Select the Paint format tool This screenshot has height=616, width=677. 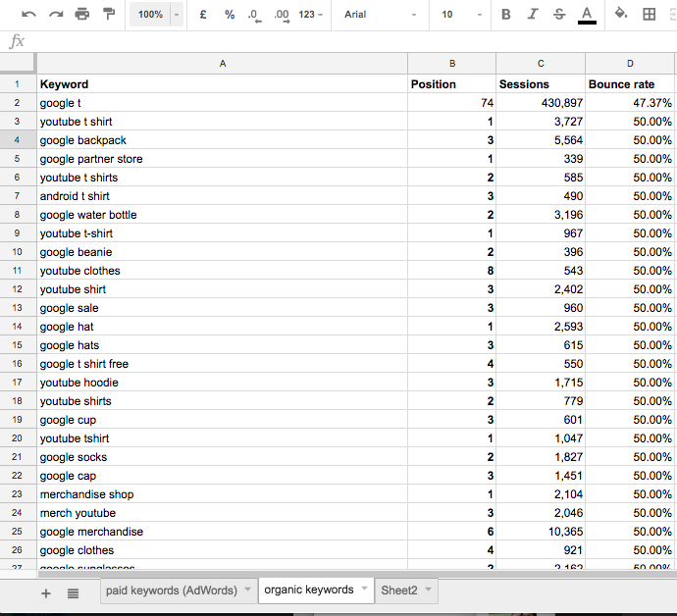coord(109,15)
